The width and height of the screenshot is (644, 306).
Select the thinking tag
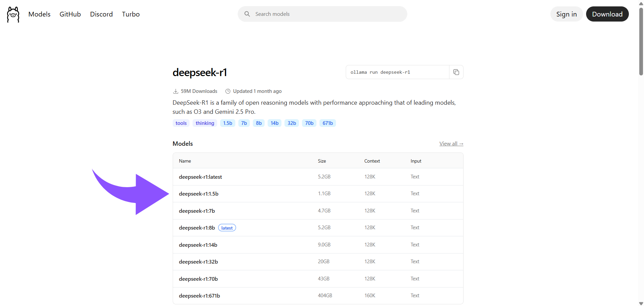205,123
